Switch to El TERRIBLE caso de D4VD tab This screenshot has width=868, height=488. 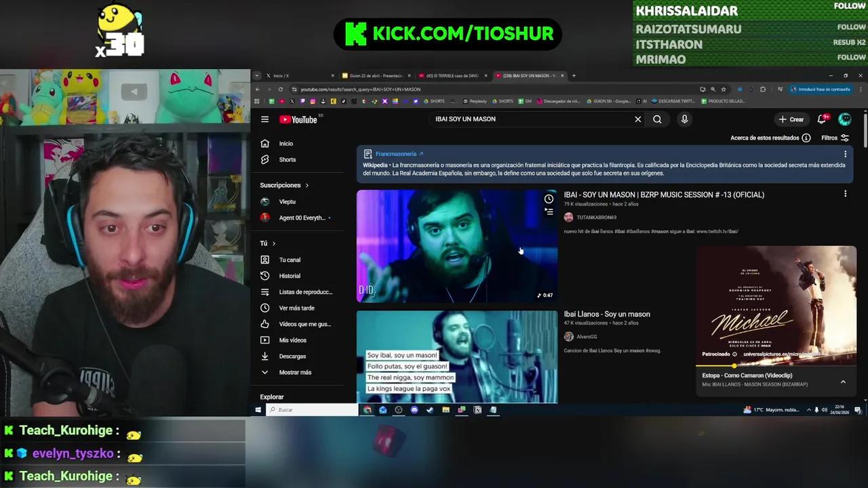click(452, 76)
